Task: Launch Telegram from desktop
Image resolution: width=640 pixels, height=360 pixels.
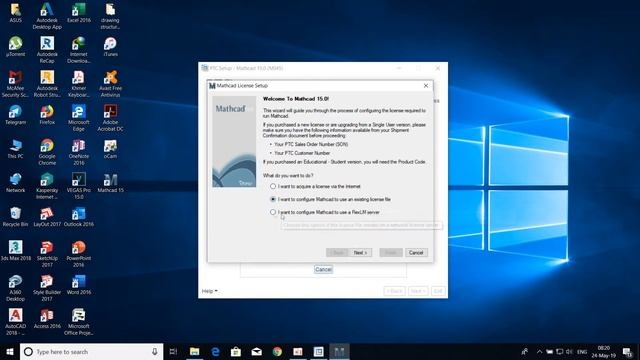Action: (x=16, y=115)
